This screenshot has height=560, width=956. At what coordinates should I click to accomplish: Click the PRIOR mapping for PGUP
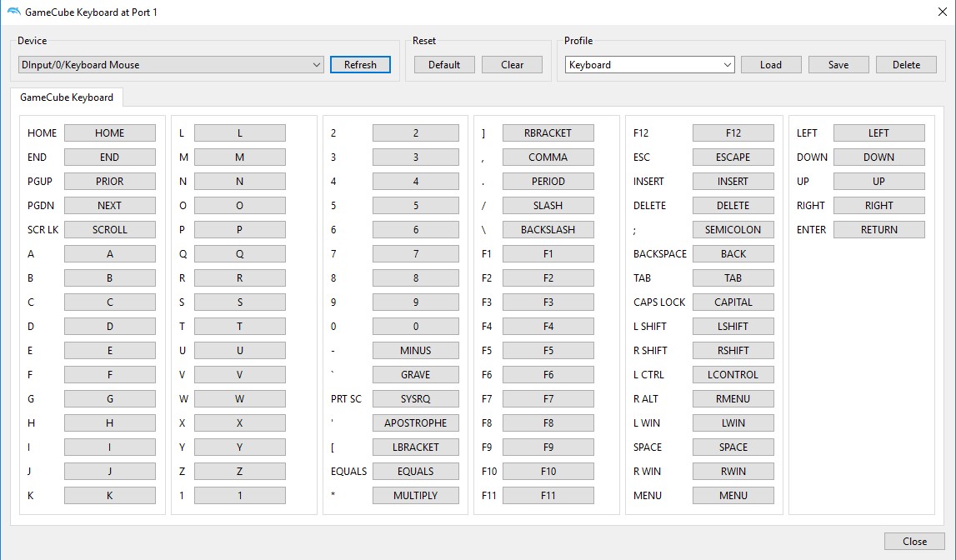click(x=110, y=181)
